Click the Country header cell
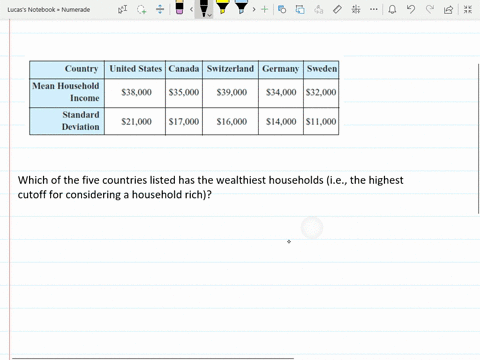480x360 pixels. (67, 70)
